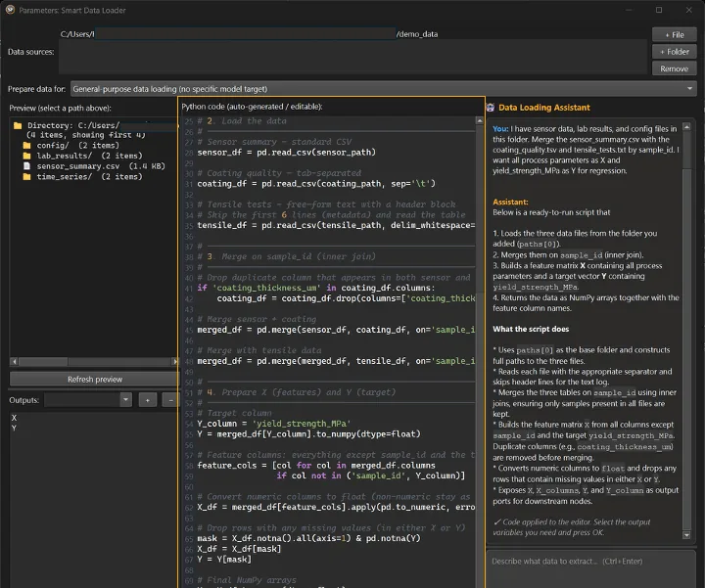Select the C:/Users demo_data source path

click(x=249, y=34)
